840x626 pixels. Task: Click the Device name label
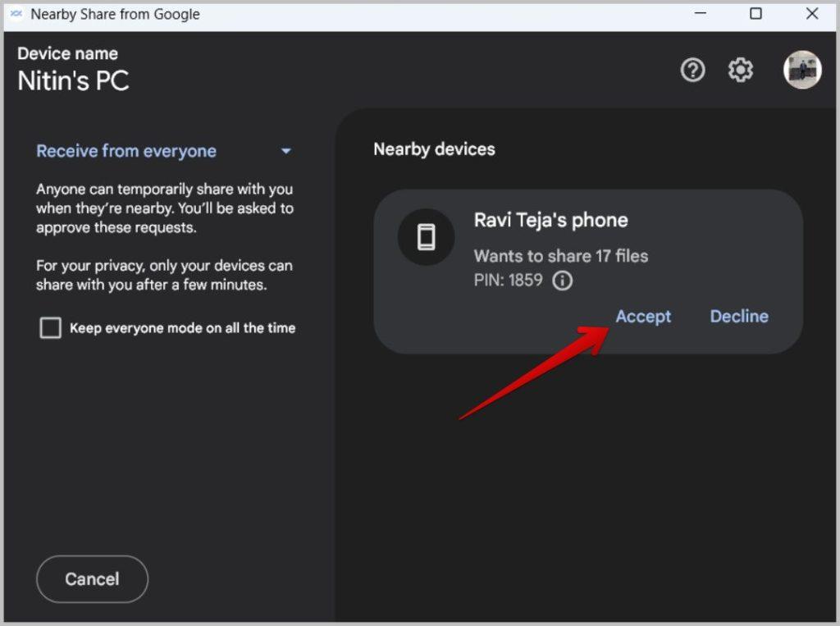[x=67, y=53]
